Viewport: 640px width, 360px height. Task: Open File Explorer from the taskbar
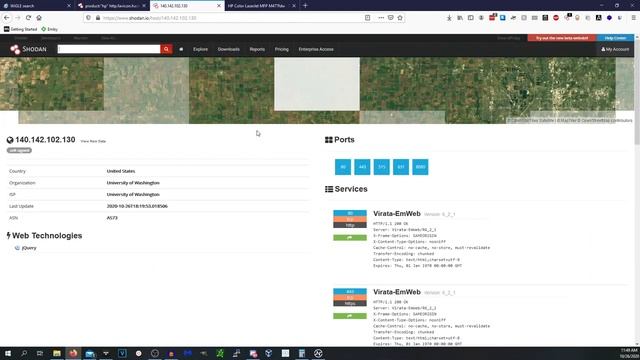coord(57,353)
